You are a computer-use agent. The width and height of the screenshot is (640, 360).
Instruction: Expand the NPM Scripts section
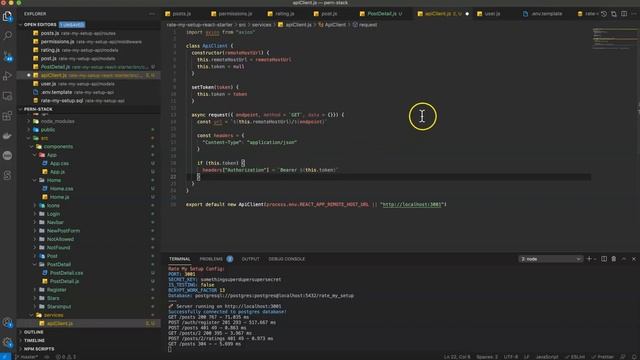[38, 349]
